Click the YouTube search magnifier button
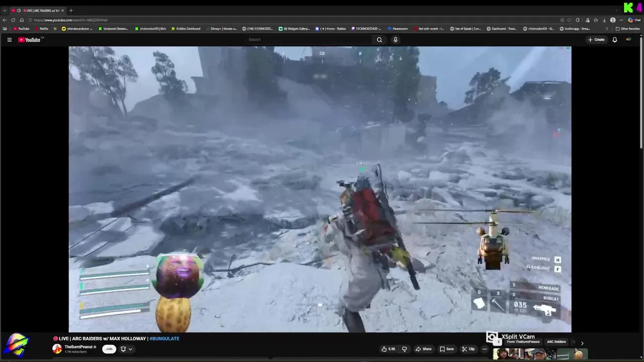The height and width of the screenshot is (362, 644). coord(379,40)
